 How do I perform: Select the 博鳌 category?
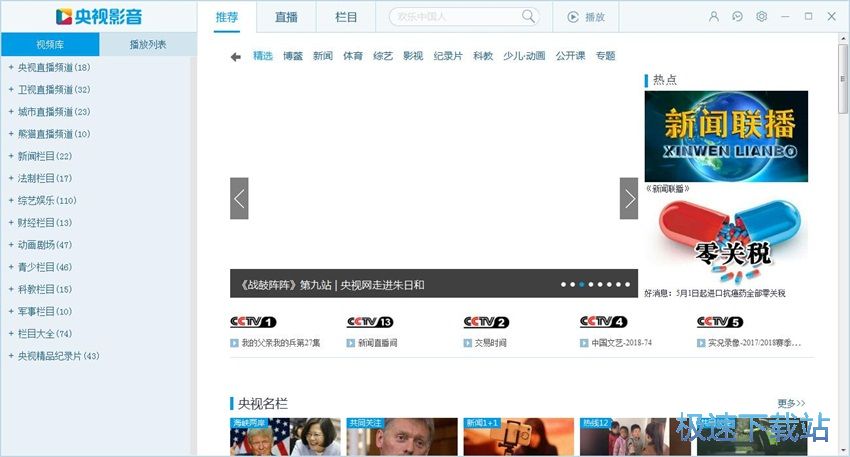coord(293,56)
